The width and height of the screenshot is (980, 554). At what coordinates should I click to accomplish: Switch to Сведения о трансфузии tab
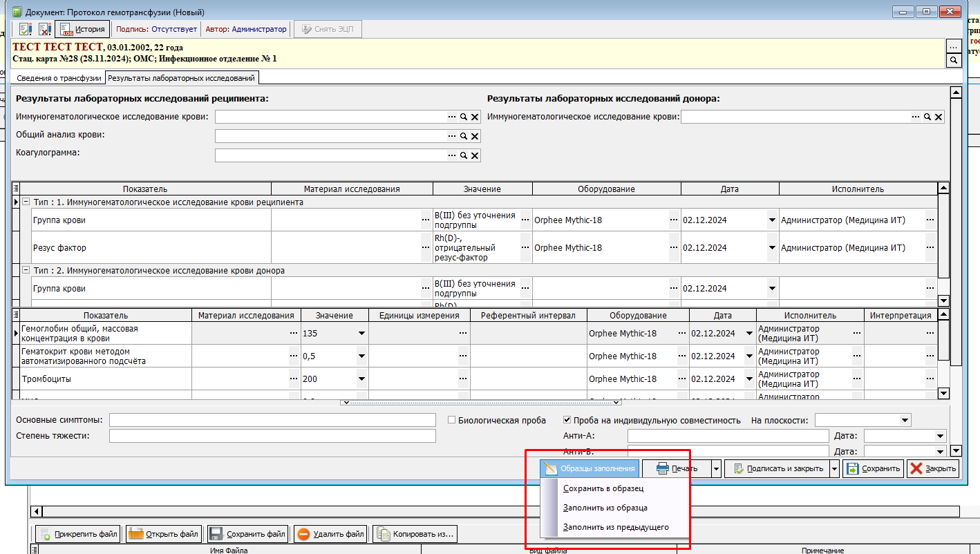click(59, 78)
